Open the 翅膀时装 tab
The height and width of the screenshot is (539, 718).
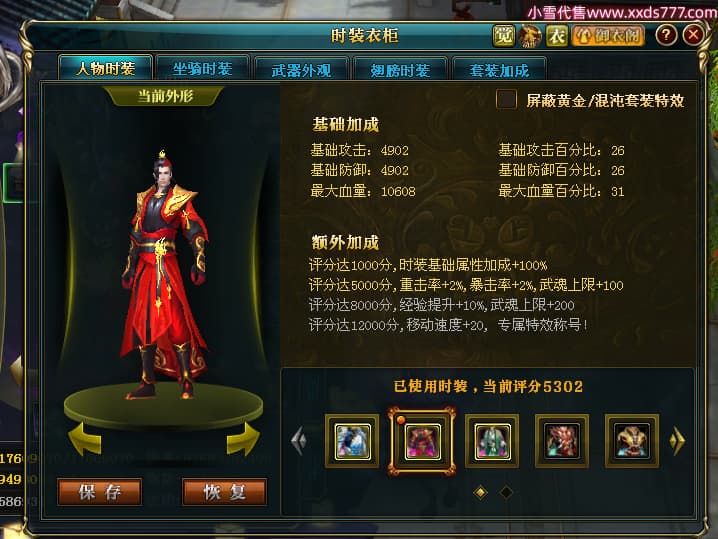pyautogui.click(x=400, y=70)
